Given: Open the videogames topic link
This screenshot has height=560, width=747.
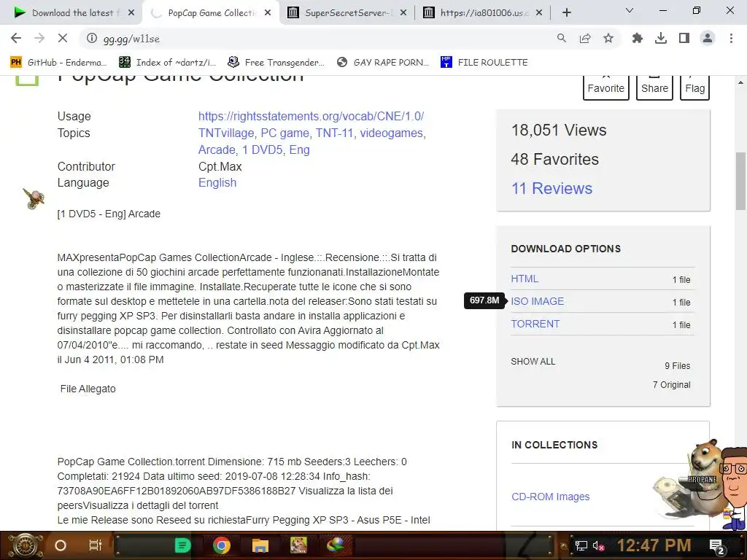Looking at the screenshot, I should (x=391, y=133).
